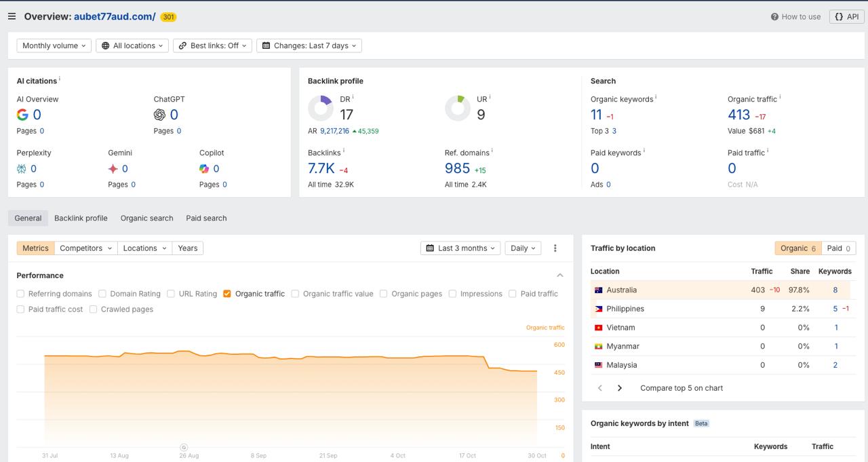The image size is (868, 462).
Task: Click the DR donut chart icon
Action: point(321,108)
